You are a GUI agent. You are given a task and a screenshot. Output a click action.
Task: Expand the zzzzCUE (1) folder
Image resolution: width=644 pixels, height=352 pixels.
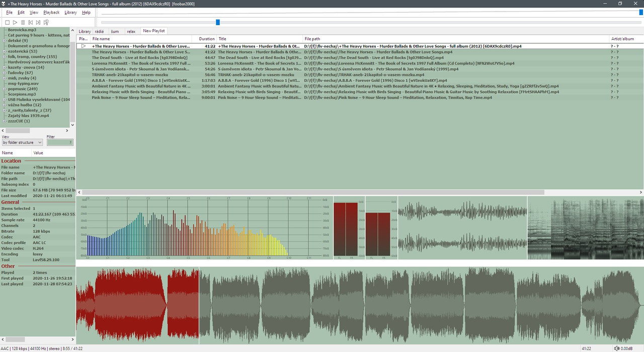(5, 121)
